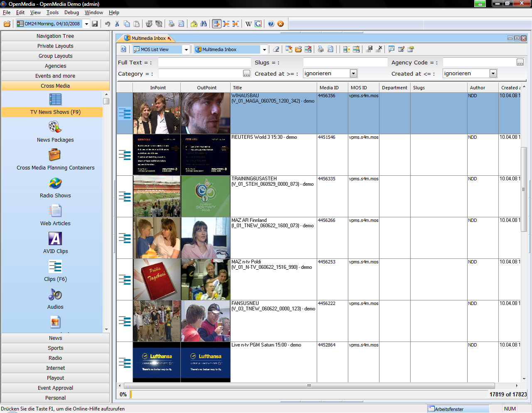
Task: Click the Category browse ellipsis button
Action: pos(247,74)
